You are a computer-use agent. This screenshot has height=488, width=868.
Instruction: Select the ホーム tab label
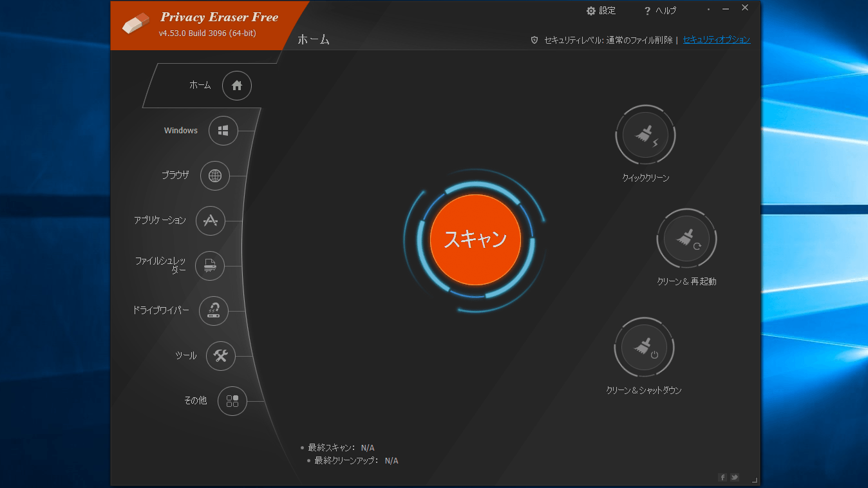tap(200, 85)
